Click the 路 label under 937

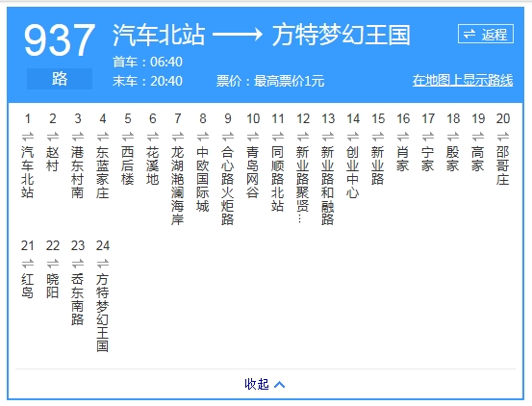click(x=60, y=79)
